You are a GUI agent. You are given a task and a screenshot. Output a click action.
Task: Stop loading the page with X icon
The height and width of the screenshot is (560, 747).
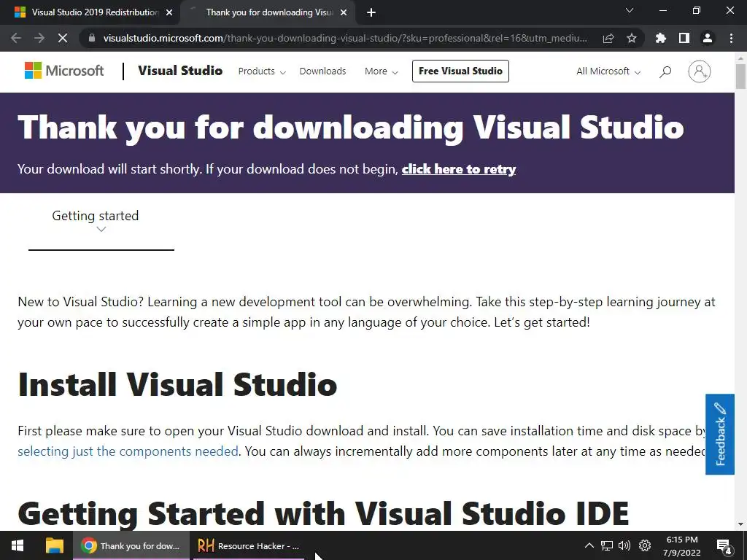[63, 38]
